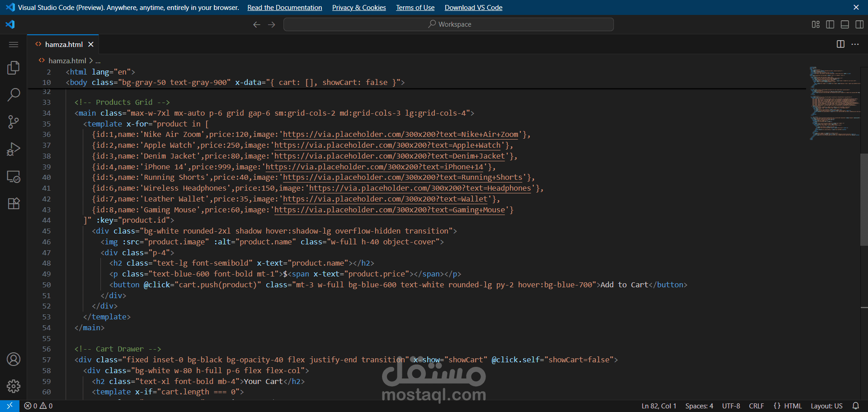This screenshot has height=412, width=868.
Task: Dismiss the top preview banner
Action: click(x=856, y=8)
